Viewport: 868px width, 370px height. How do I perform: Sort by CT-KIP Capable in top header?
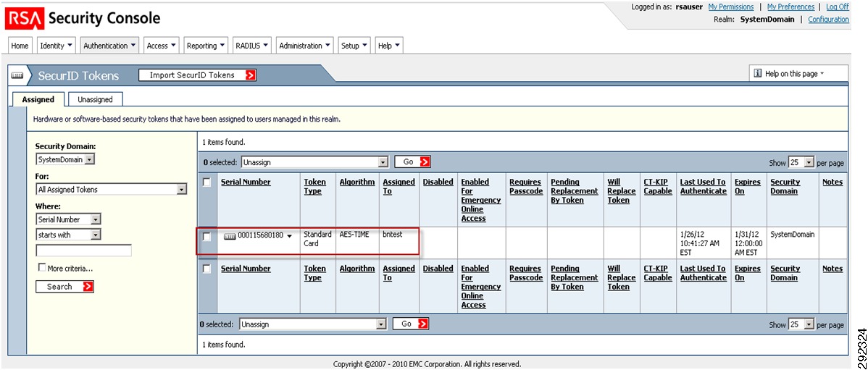pyautogui.click(x=658, y=186)
